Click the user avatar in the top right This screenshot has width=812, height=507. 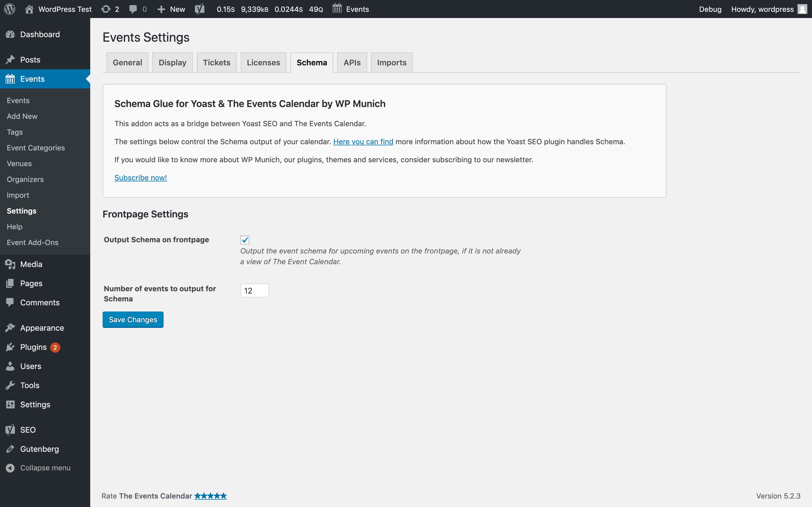pos(802,9)
